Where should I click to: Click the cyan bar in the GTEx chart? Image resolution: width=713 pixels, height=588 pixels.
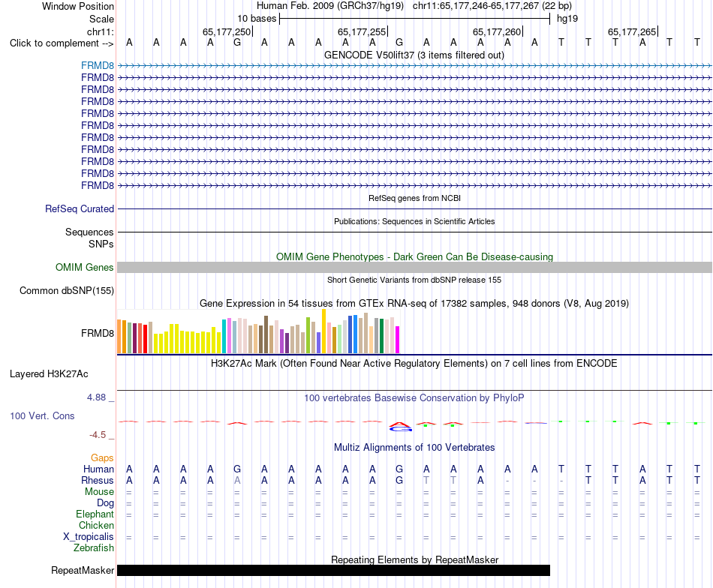[224, 336]
